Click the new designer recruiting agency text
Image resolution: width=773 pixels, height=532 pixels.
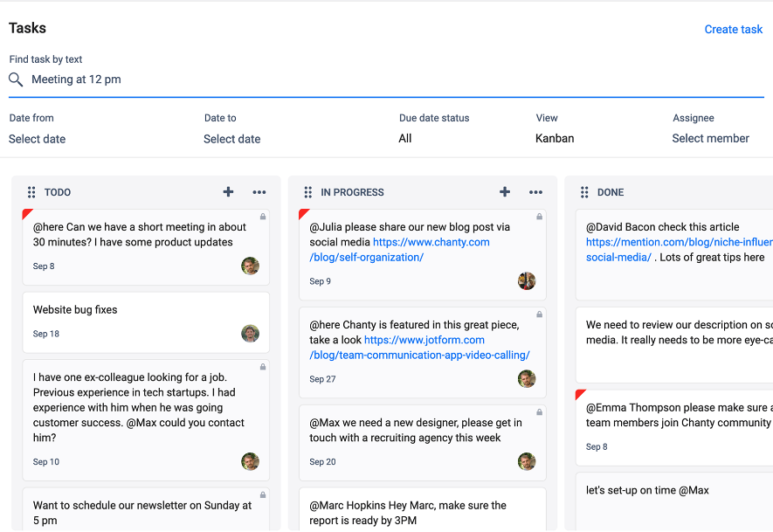click(x=416, y=430)
